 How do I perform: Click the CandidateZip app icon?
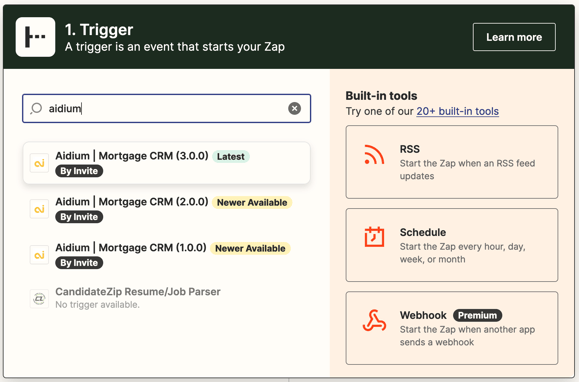pyautogui.click(x=40, y=298)
